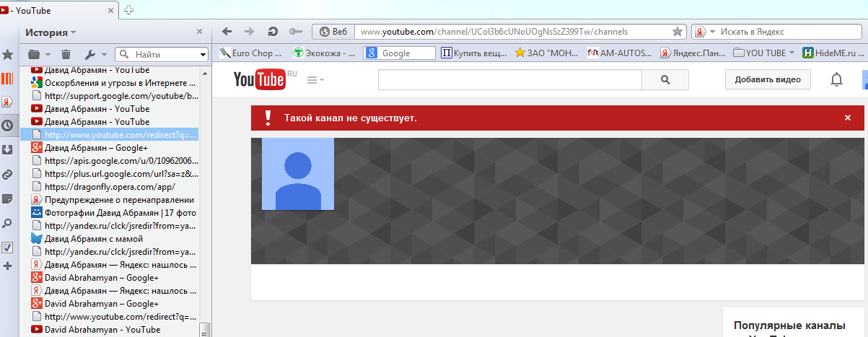Open the AM-AUTOS bookmark
Image resolution: width=868 pixels, height=337 pixels.
click(619, 53)
